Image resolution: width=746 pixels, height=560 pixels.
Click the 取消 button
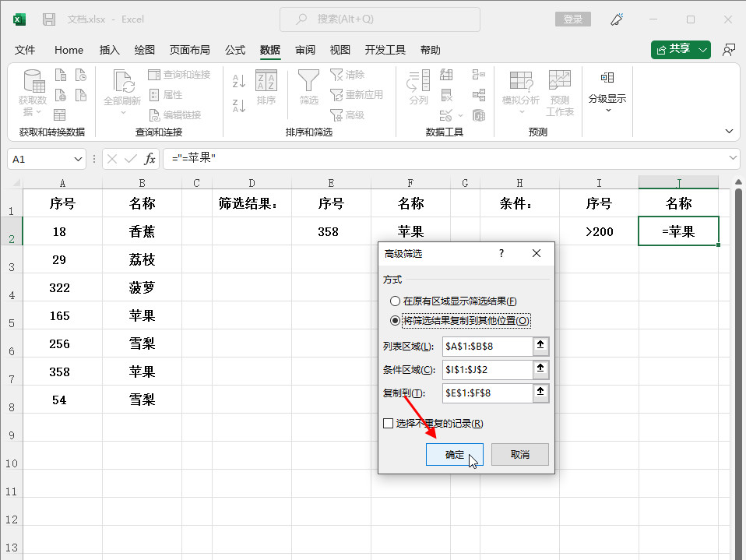tap(519, 454)
